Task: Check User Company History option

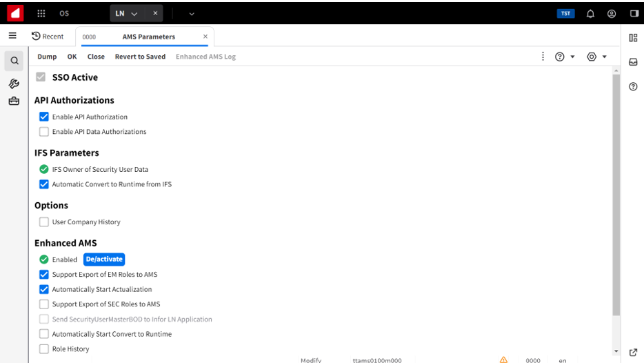Action: [44, 222]
